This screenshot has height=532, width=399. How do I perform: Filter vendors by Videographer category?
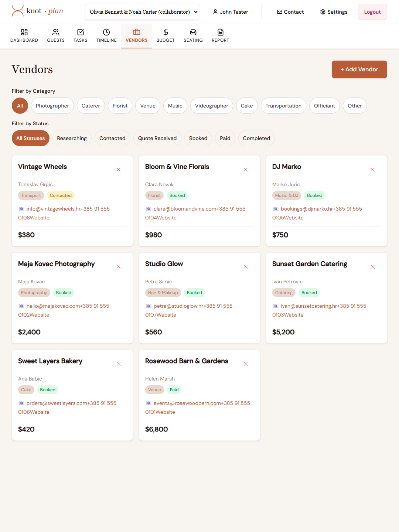(x=212, y=106)
